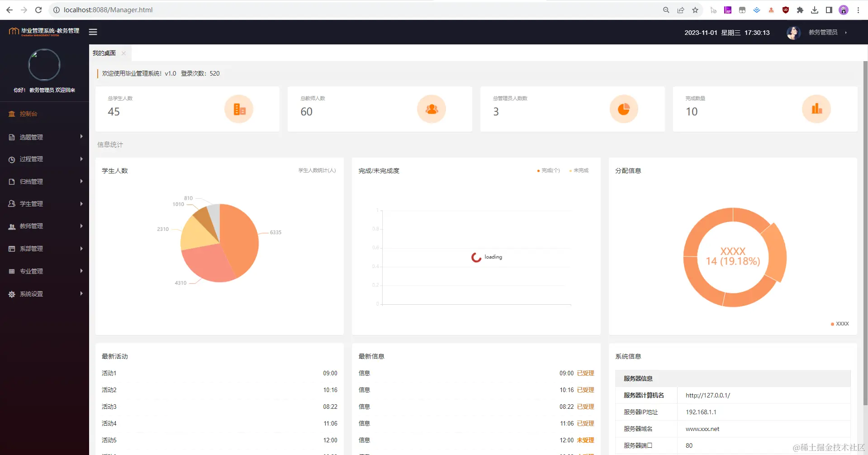Click the total students card icon

click(239, 109)
